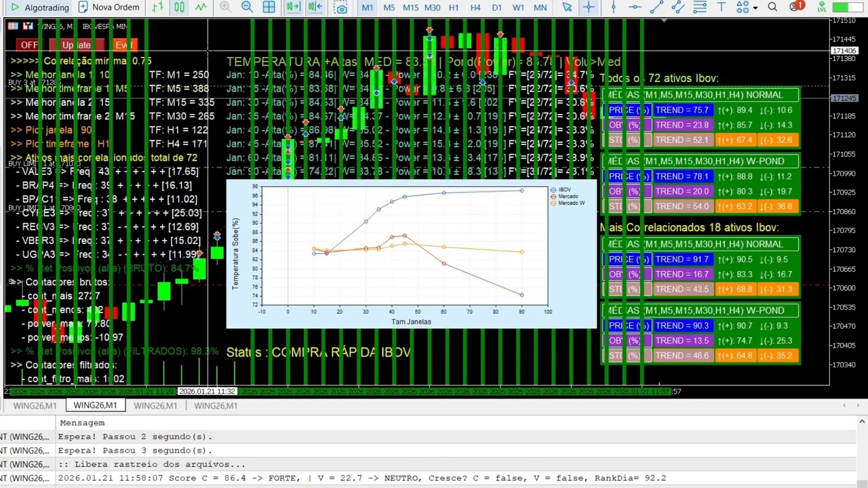Click the 'TREND = 90.3' cell
The image size is (868, 488).
[684, 325]
